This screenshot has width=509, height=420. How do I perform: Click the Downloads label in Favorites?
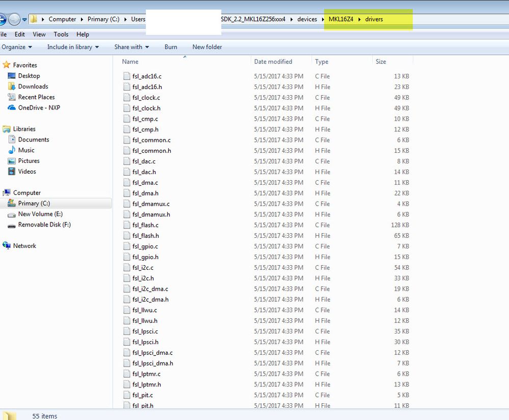pos(33,87)
